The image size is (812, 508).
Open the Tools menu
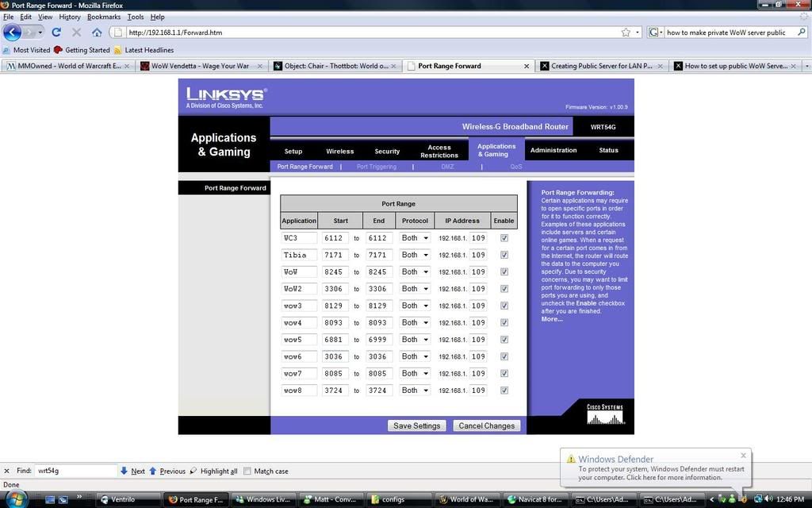pos(136,17)
